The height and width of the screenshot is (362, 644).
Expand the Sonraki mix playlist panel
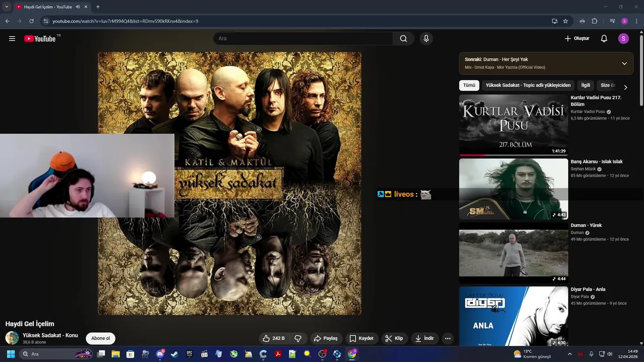click(624, 63)
